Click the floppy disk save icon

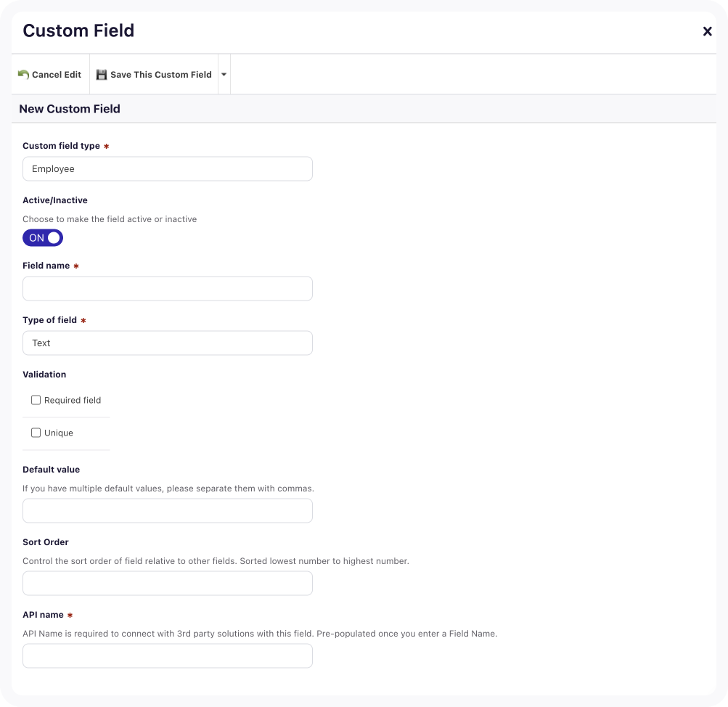[102, 74]
